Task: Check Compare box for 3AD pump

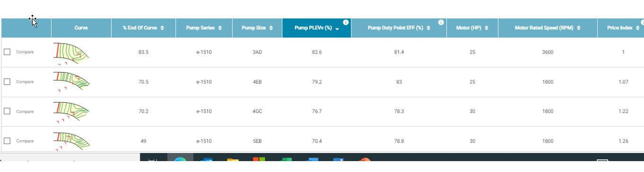Action: tap(7, 52)
